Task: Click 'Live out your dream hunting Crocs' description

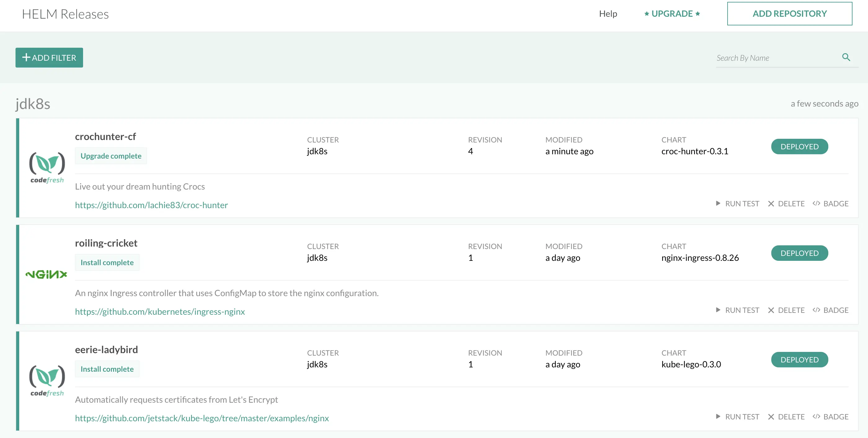Action: pyautogui.click(x=140, y=186)
